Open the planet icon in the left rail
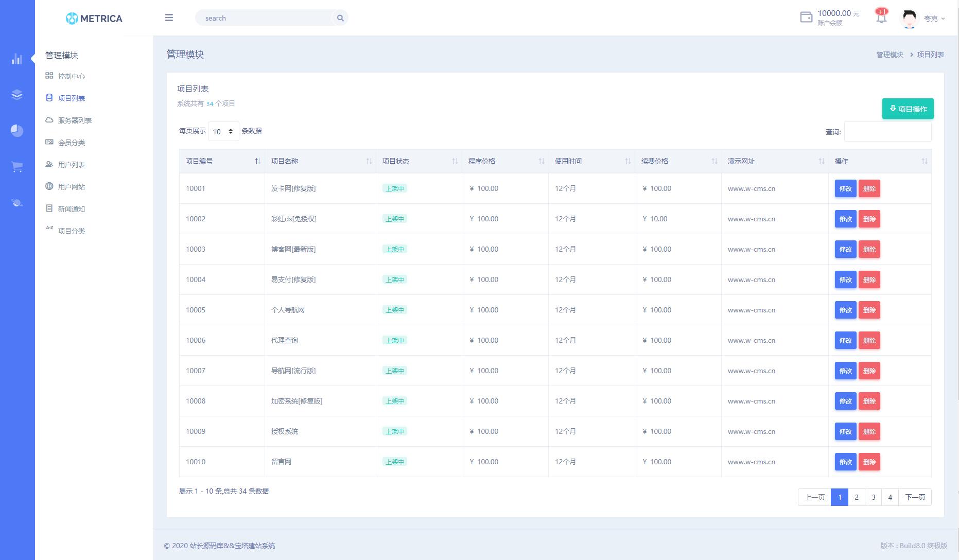Viewport: 959px width, 560px height. (x=17, y=203)
